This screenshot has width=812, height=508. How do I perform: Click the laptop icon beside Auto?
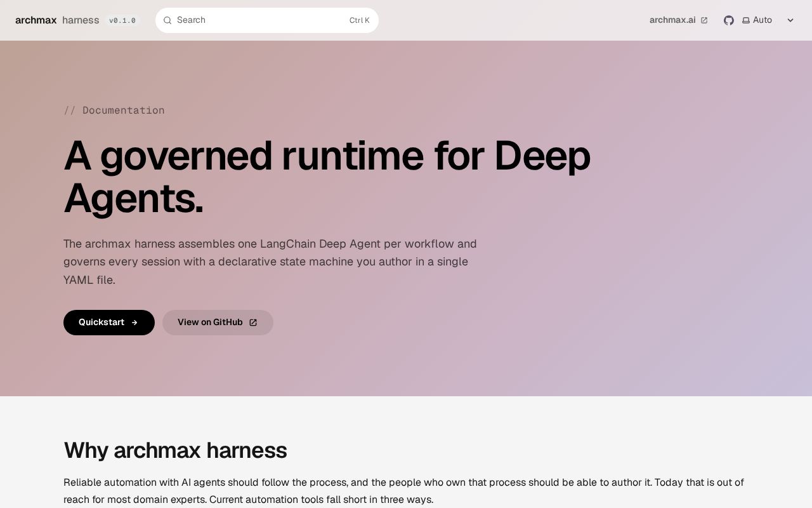click(x=746, y=20)
